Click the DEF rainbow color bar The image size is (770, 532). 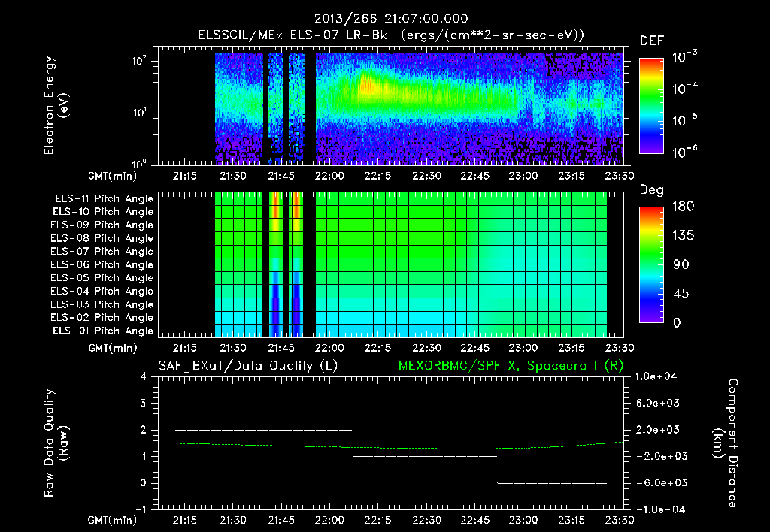(651, 105)
